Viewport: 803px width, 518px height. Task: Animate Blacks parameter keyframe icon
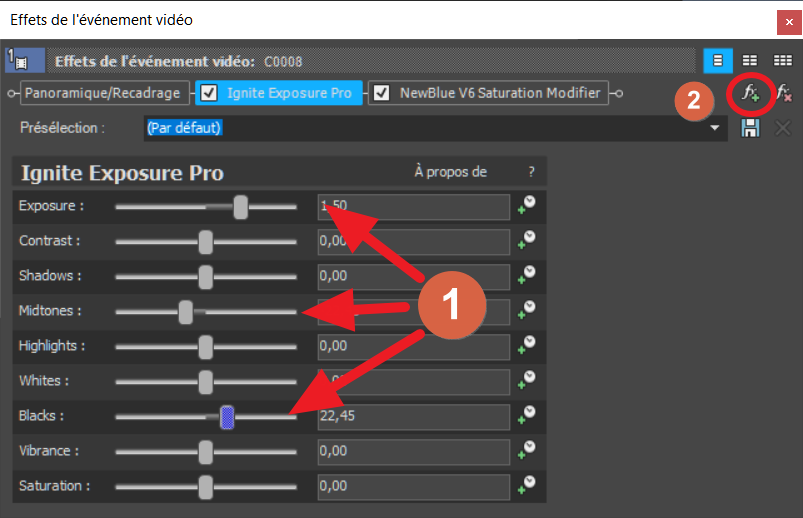[526, 415]
